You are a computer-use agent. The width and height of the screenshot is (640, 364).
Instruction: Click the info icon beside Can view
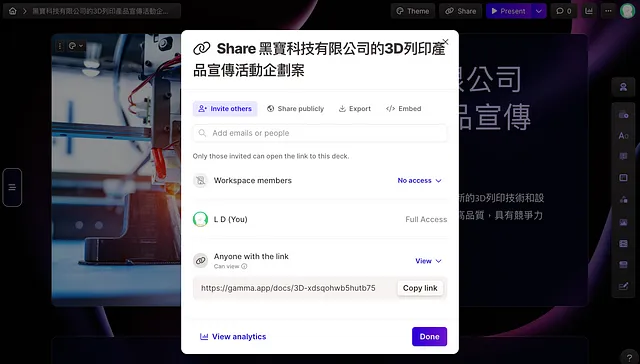pyautogui.click(x=244, y=266)
